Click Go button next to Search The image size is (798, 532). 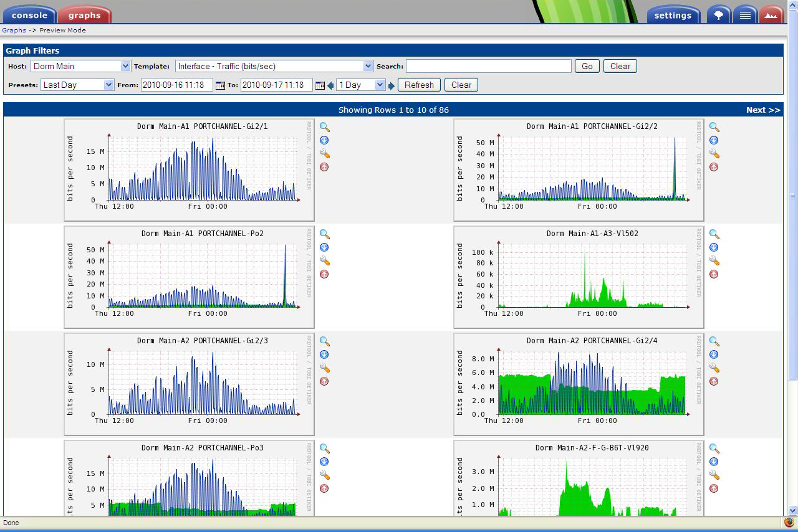[x=587, y=66]
